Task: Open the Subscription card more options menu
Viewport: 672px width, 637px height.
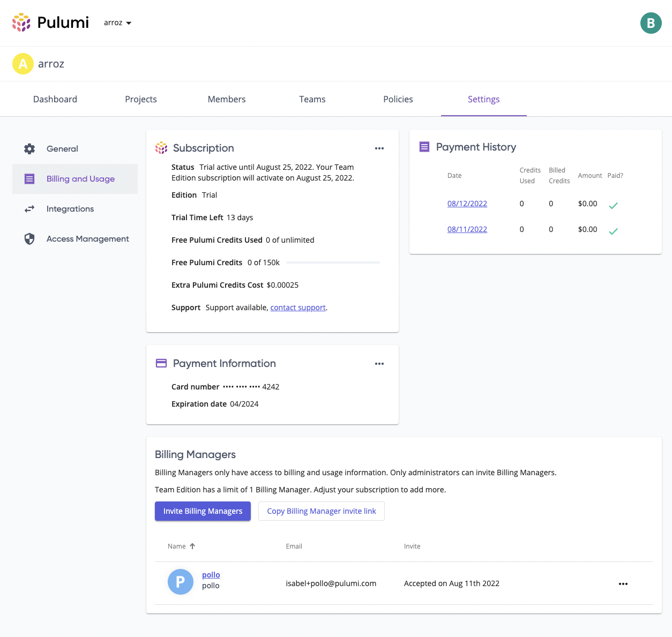Action: [379, 148]
